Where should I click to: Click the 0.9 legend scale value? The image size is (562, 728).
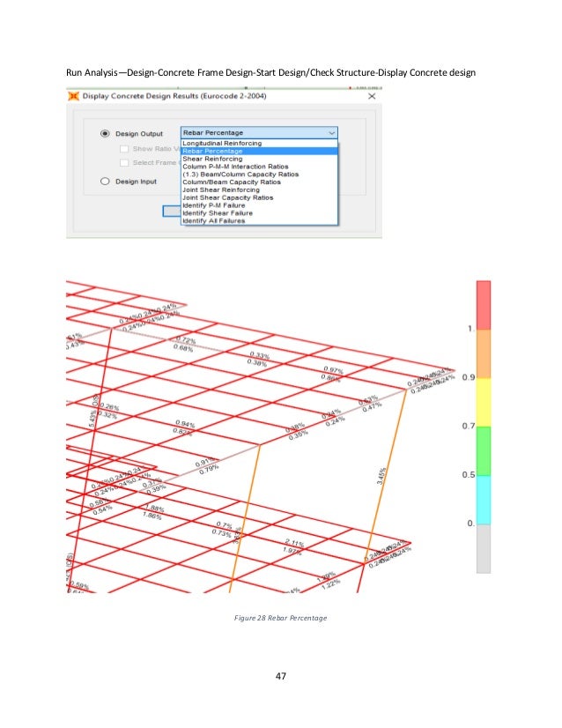pyautogui.click(x=469, y=377)
